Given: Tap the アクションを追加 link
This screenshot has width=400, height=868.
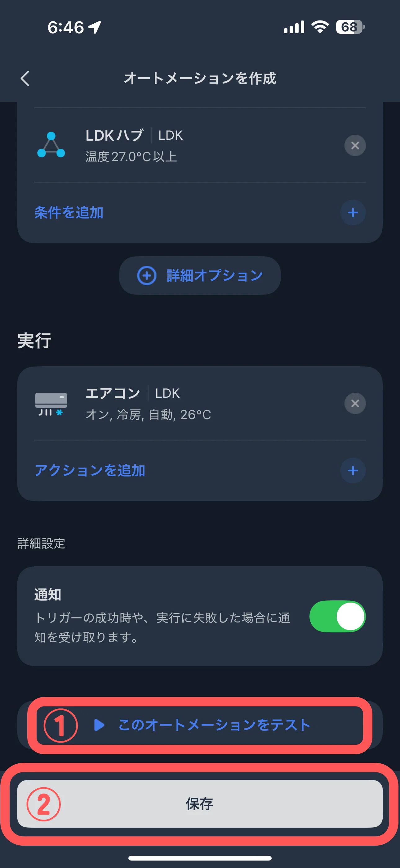Looking at the screenshot, I should click(90, 470).
